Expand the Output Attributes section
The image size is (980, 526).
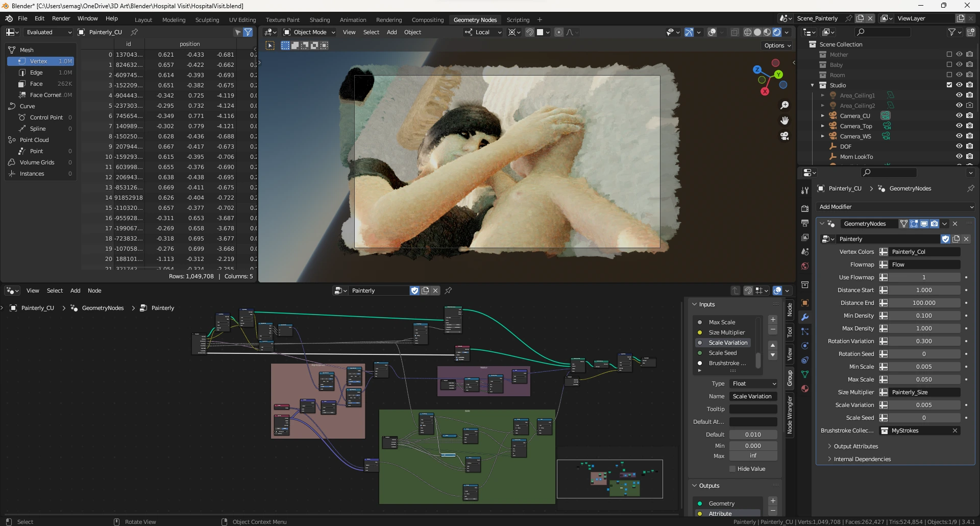point(855,446)
